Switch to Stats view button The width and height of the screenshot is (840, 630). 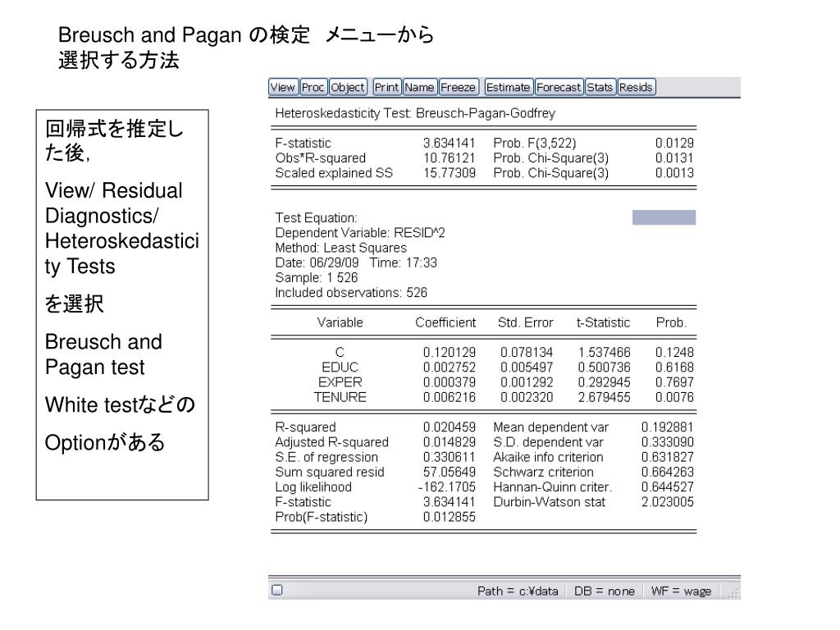(600, 87)
